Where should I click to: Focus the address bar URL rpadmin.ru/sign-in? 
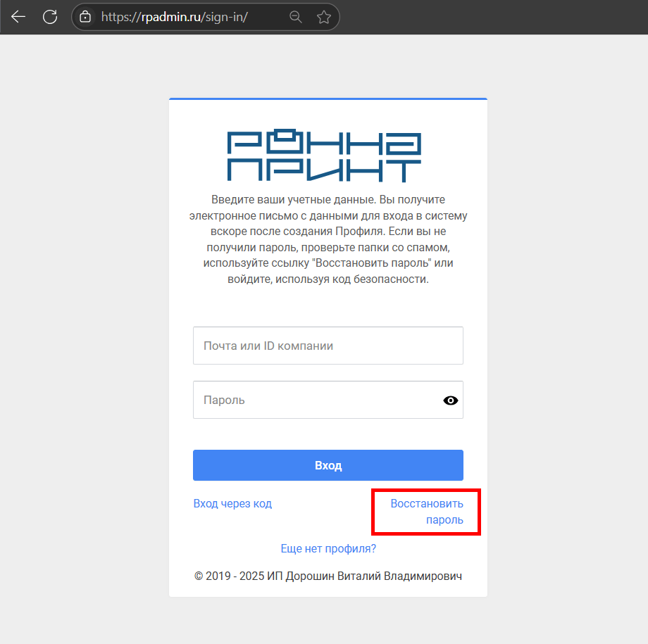[175, 17]
